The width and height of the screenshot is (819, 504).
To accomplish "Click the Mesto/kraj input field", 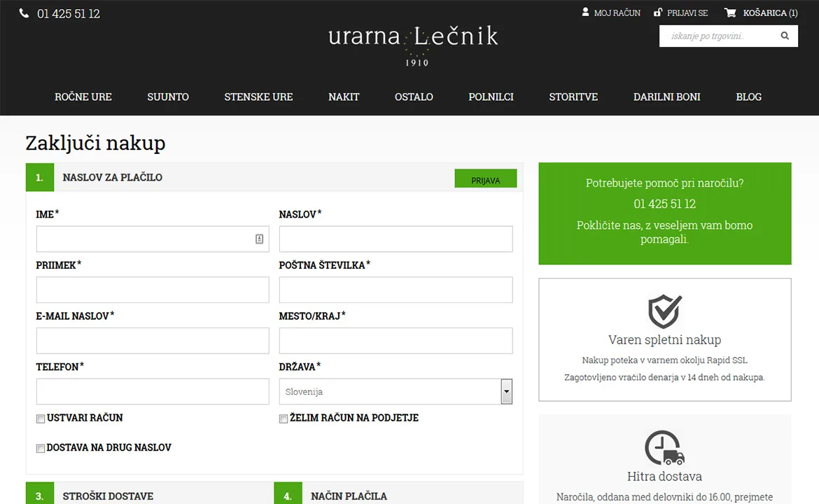I will (396, 340).
